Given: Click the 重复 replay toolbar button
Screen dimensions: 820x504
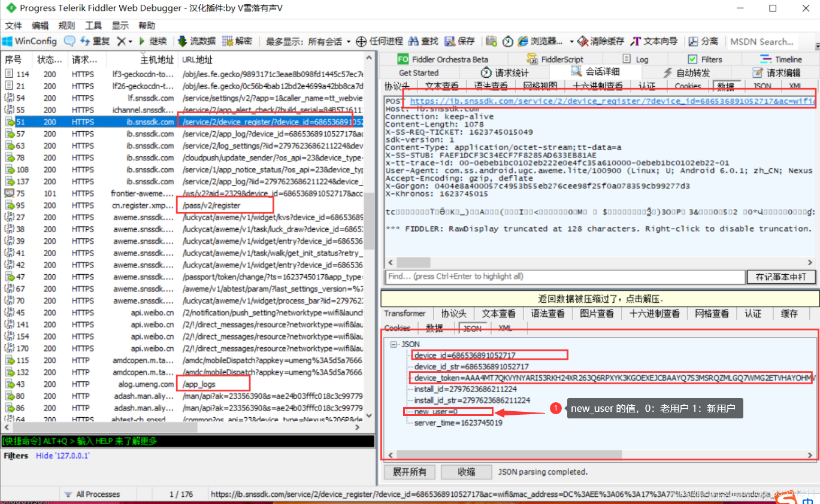Looking at the screenshot, I should pos(95,41).
